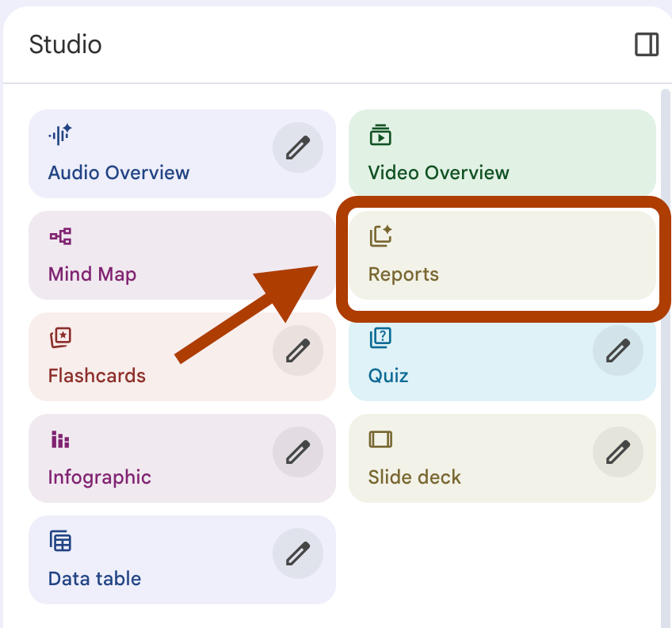
Task: Click the Flashcards star cards icon
Action: click(60, 337)
